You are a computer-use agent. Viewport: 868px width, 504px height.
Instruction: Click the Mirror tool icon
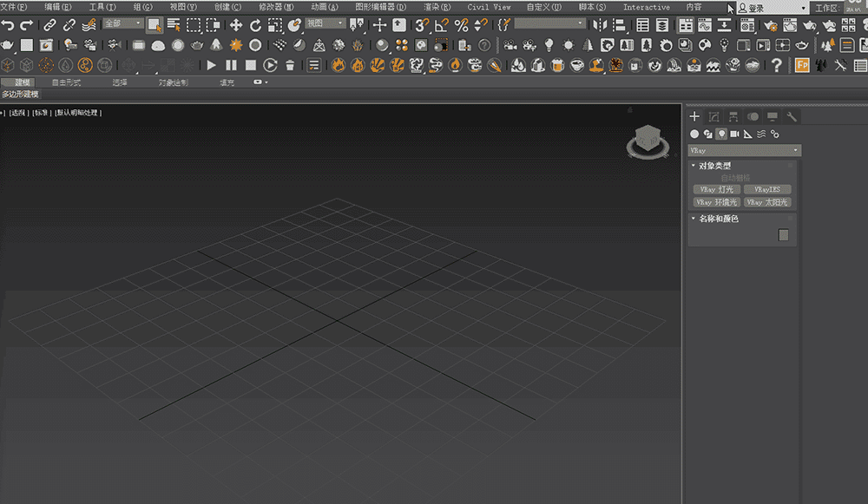600,25
